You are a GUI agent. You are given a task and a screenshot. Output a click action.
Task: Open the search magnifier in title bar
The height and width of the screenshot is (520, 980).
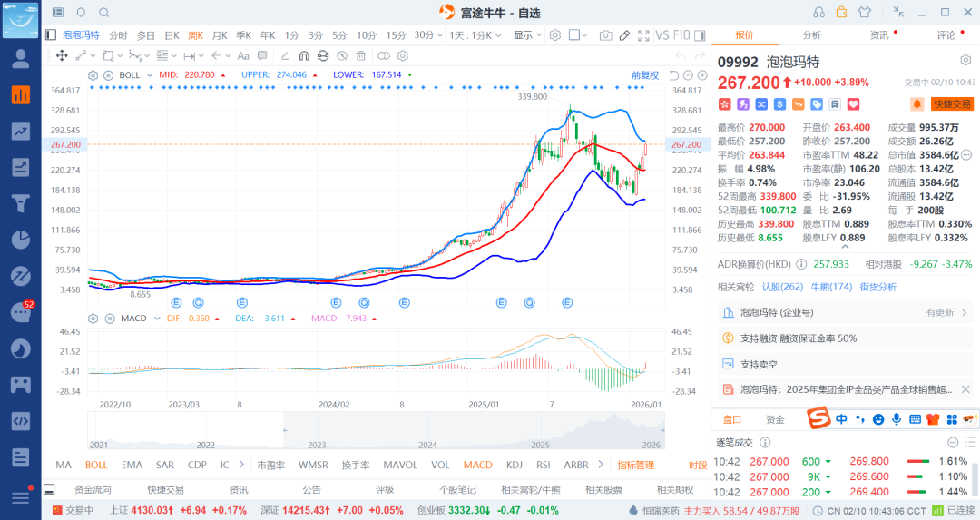[104, 13]
